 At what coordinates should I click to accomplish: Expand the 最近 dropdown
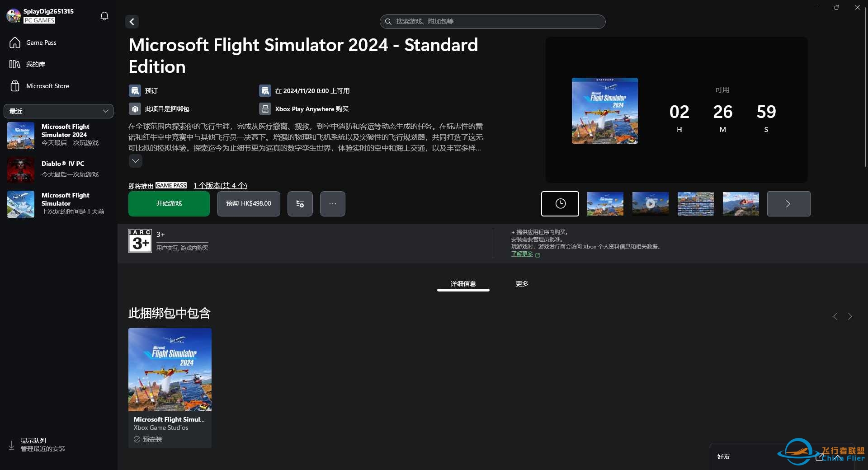(58, 111)
